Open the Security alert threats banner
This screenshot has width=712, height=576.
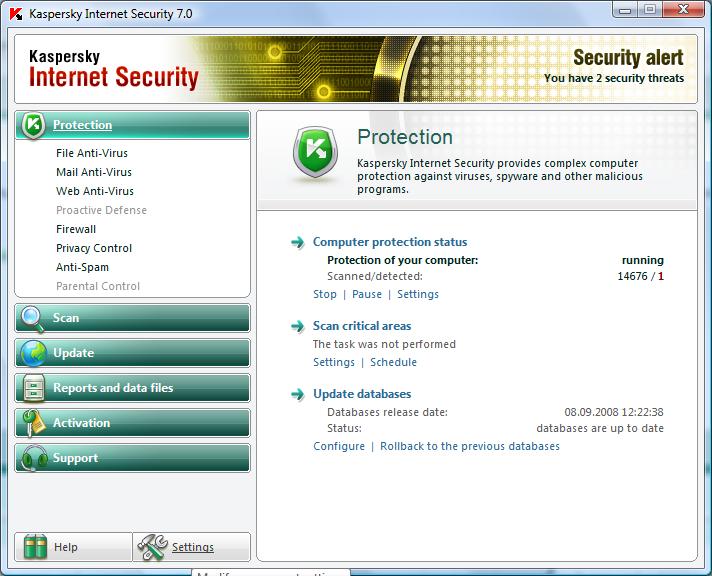coord(614,67)
